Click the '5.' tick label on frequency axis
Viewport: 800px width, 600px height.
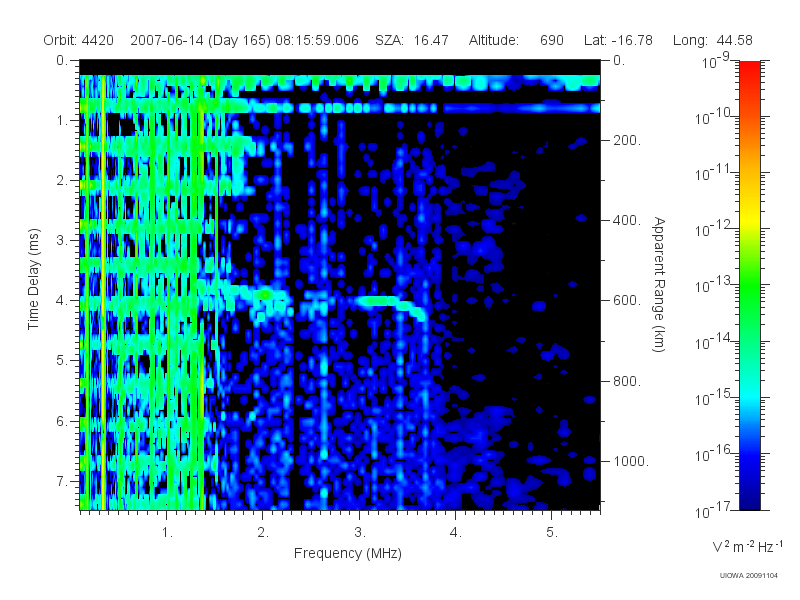(x=552, y=533)
